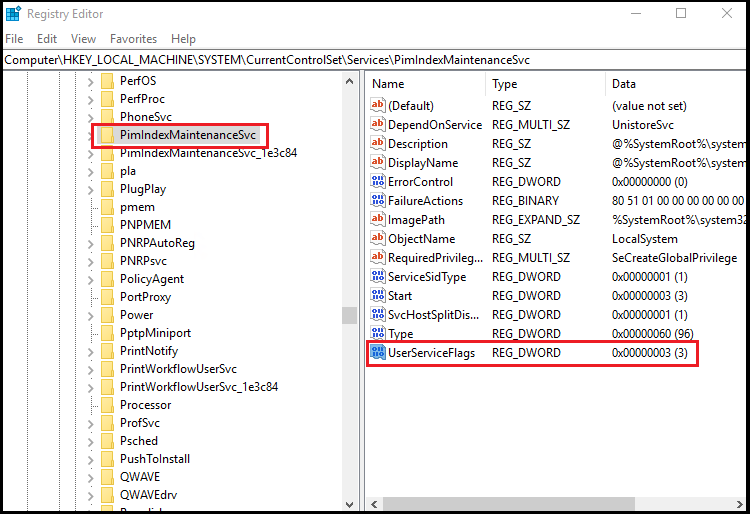Select the PortProxy key
Screen dimensions: 750x514
145,297
